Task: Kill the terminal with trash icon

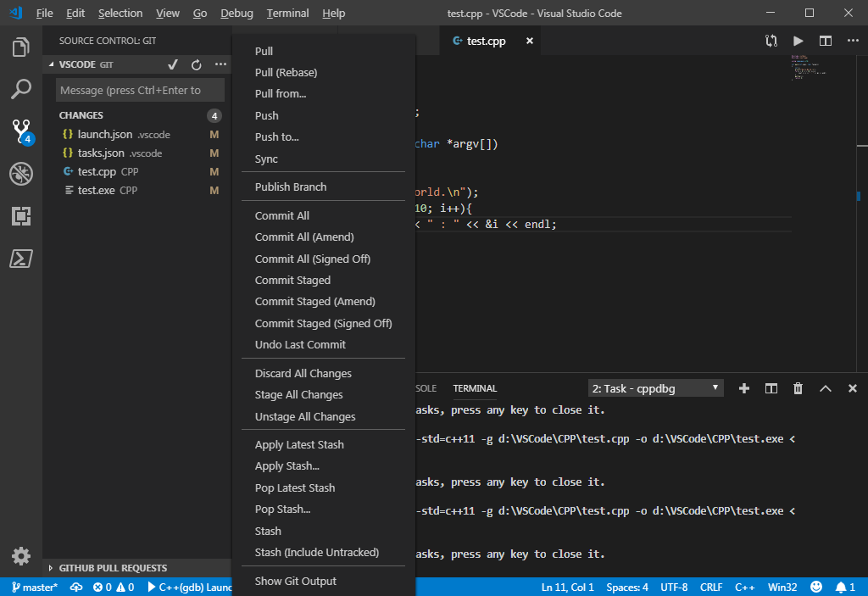Action: (x=798, y=388)
